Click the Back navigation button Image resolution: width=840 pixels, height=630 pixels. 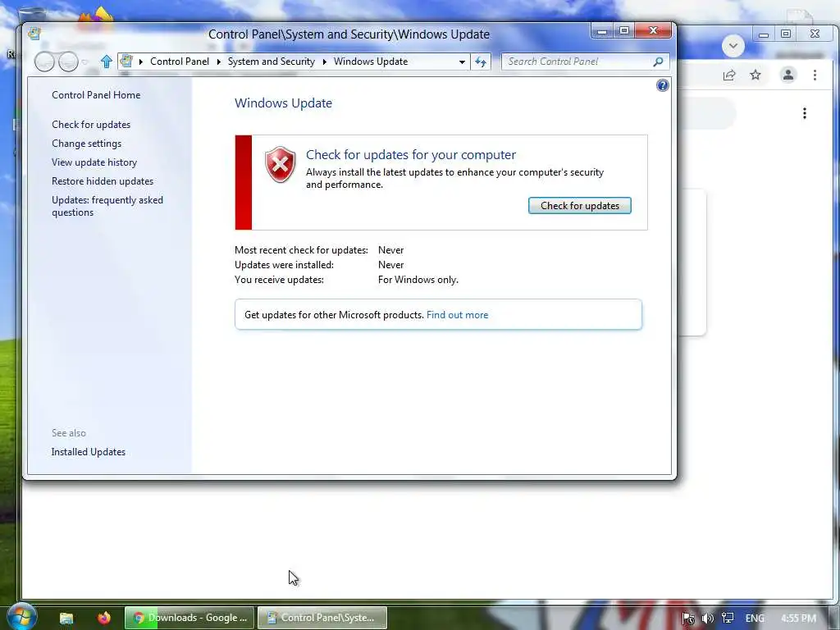pos(44,62)
